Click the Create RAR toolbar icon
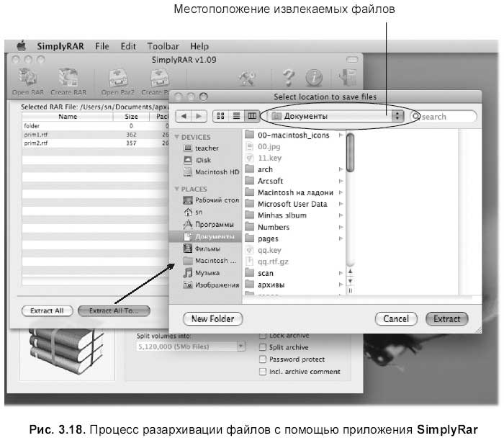Screen dimensions: 504x438 [68, 78]
